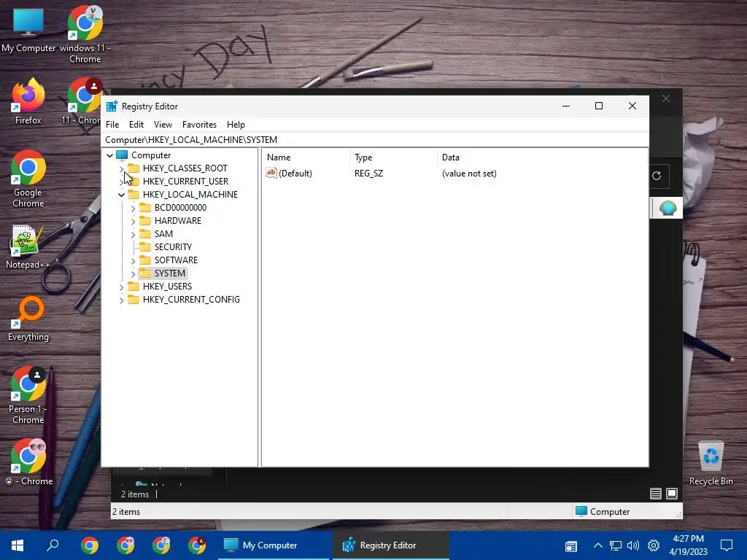747x560 pixels.
Task: Collapse HKEY_LOCAL_MACHINE node arrow
Action: point(122,195)
